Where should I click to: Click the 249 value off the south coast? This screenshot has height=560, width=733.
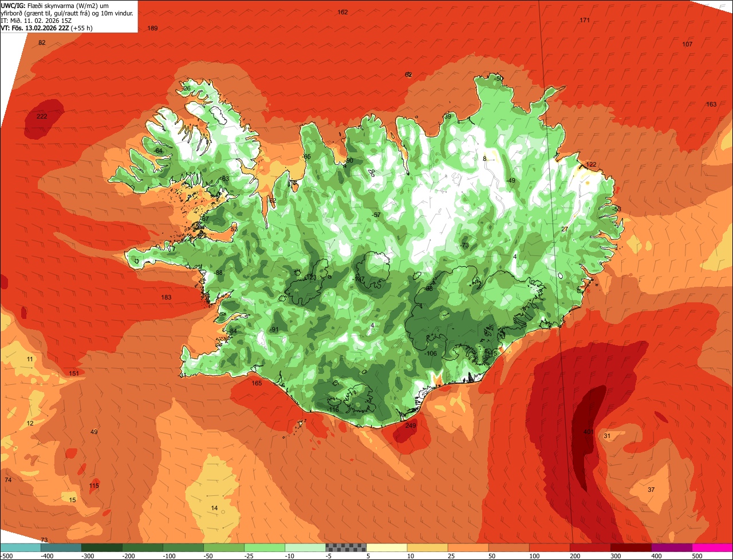411,425
